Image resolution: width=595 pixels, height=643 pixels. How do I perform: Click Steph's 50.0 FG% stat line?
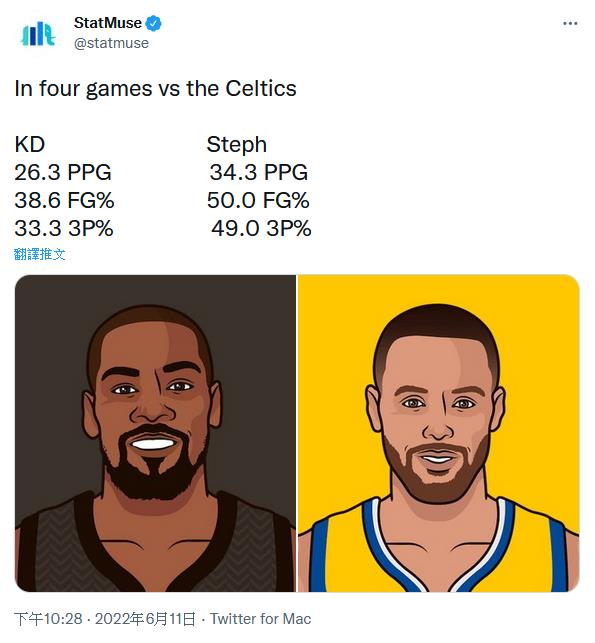click(x=258, y=201)
